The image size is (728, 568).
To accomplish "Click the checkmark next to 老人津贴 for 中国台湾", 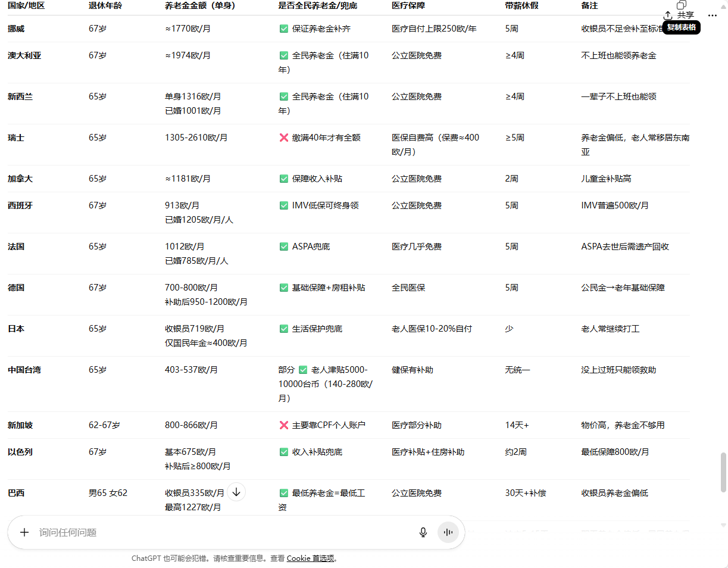I will [302, 369].
